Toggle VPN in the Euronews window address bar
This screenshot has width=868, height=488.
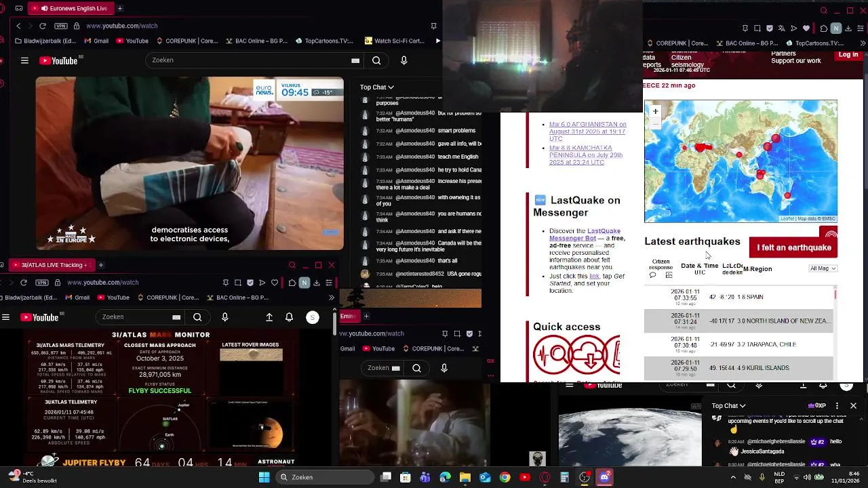point(61,26)
